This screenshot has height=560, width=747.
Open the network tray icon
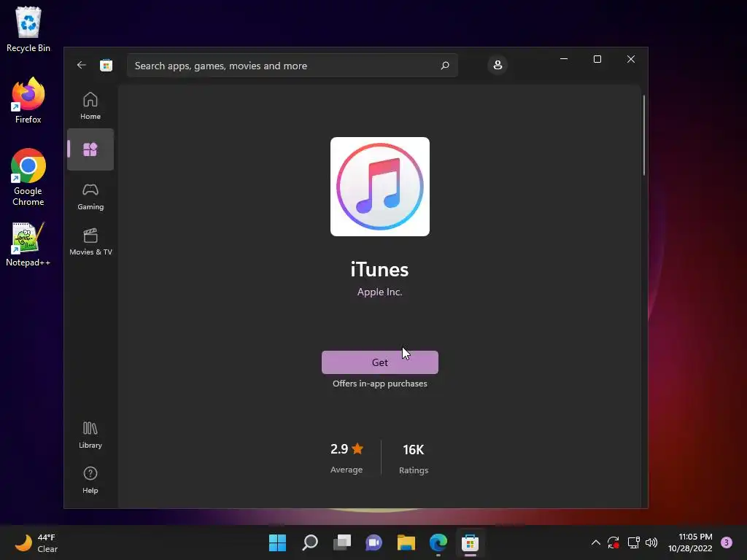634,542
